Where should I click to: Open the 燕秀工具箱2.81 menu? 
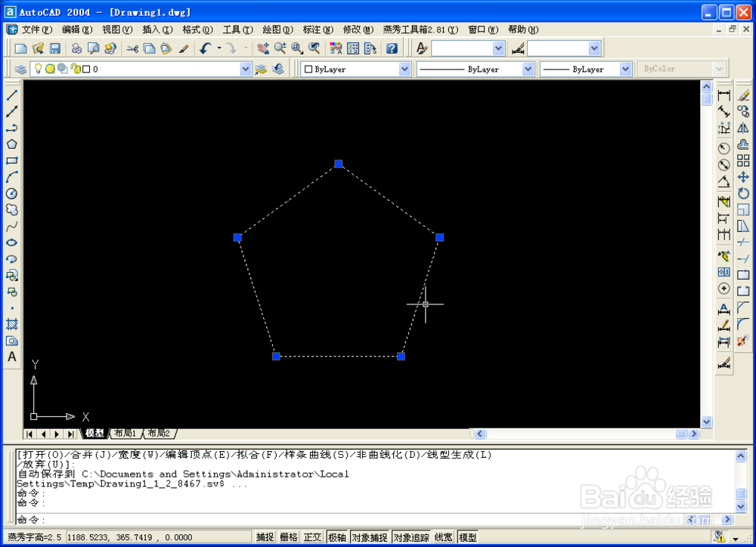click(420, 29)
